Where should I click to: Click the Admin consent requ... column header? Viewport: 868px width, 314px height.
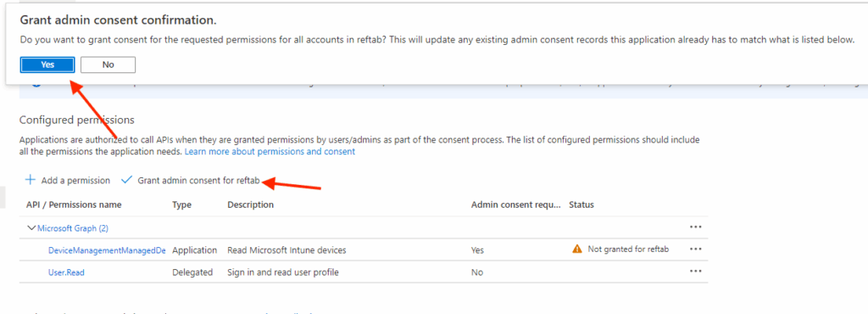(516, 205)
